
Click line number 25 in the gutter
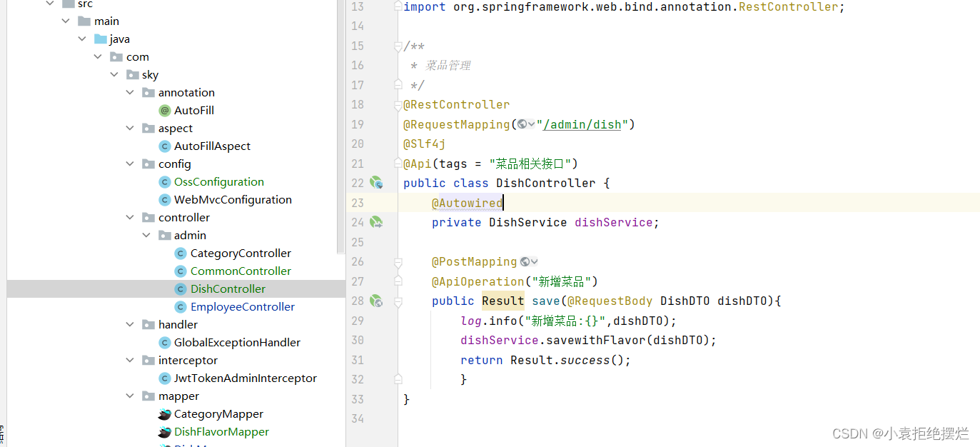pos(358,243)
